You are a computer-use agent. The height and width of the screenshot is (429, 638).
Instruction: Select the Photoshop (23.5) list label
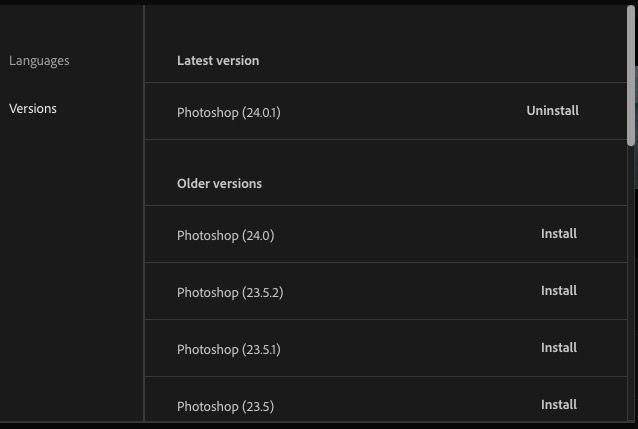[x=225, y=407]
